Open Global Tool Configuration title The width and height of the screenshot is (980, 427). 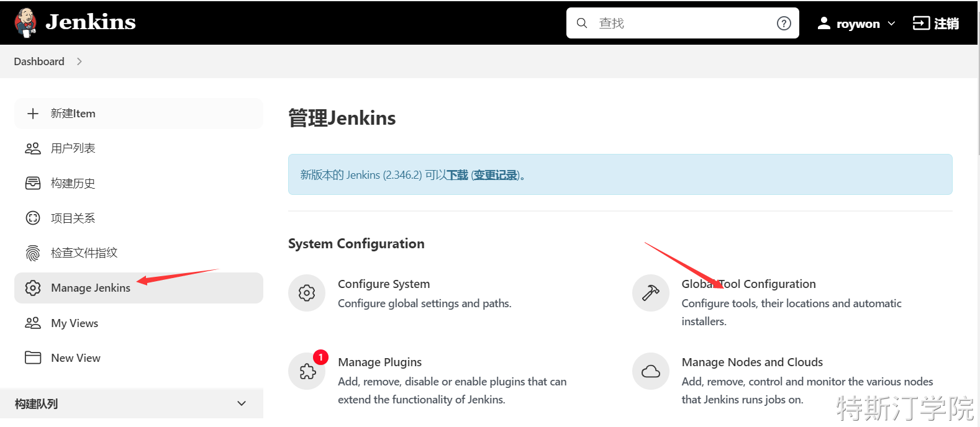point(749,284)
